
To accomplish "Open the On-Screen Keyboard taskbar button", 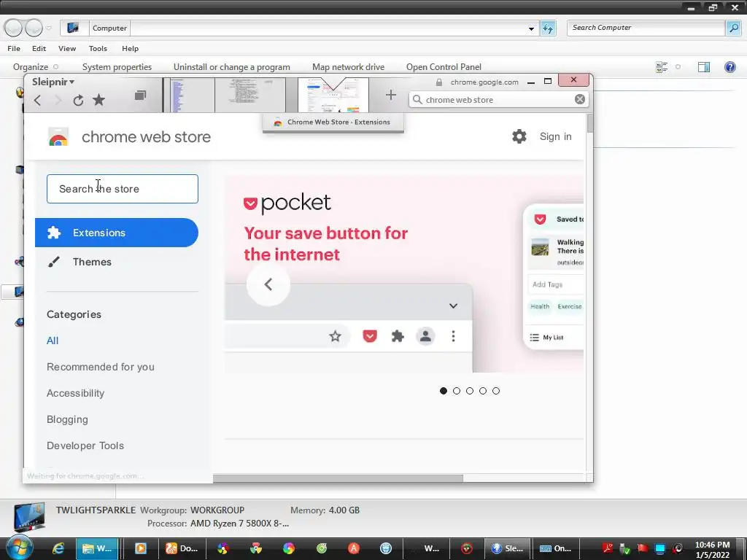I will (554, 548).
